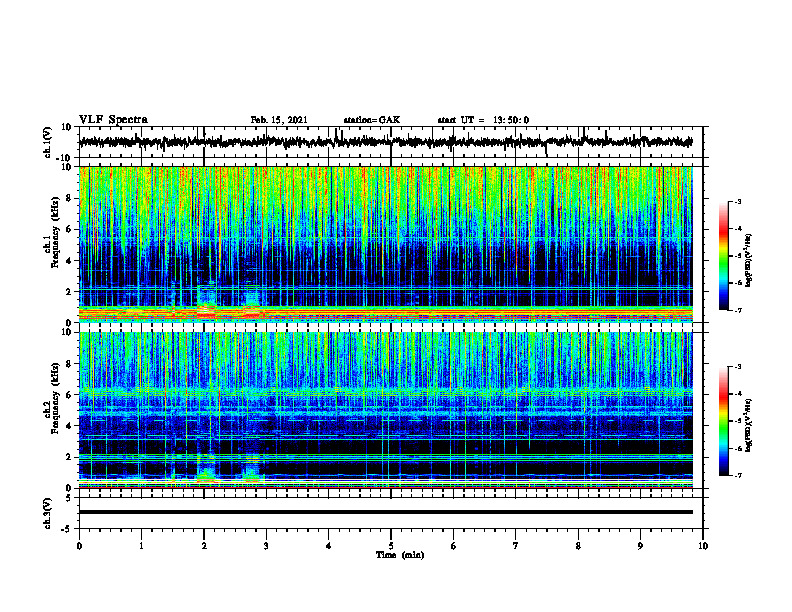Click time axis tick label "7"

[516, 546]
